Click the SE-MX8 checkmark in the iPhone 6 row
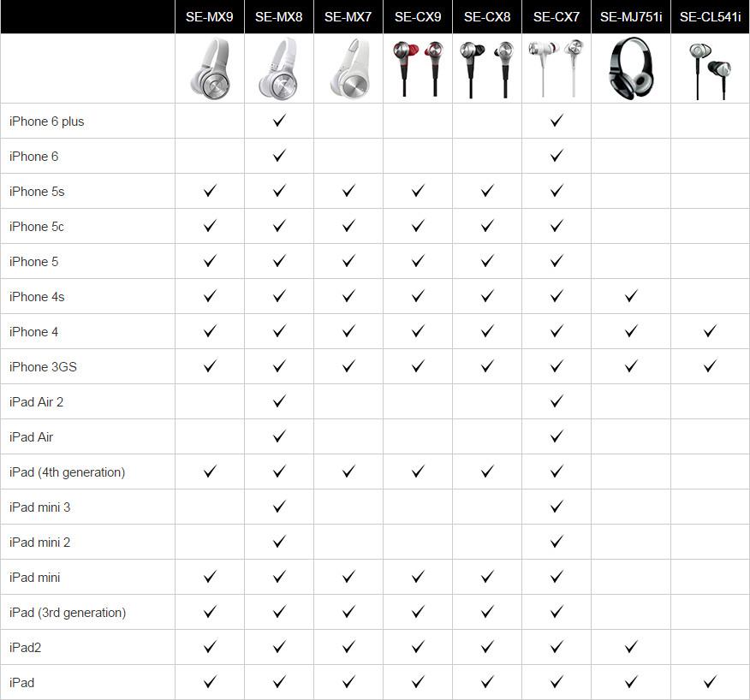 [x=279, y=156]
